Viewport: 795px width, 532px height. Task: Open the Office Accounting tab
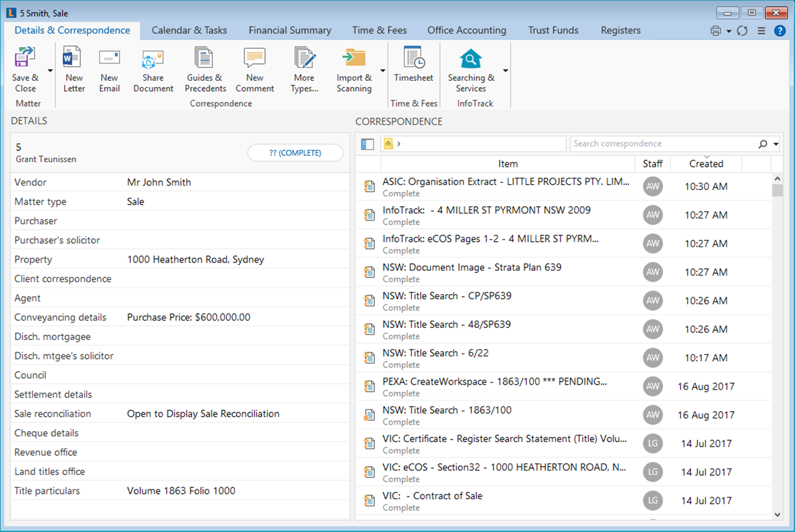pyautogui.click(x=467, y=30)
